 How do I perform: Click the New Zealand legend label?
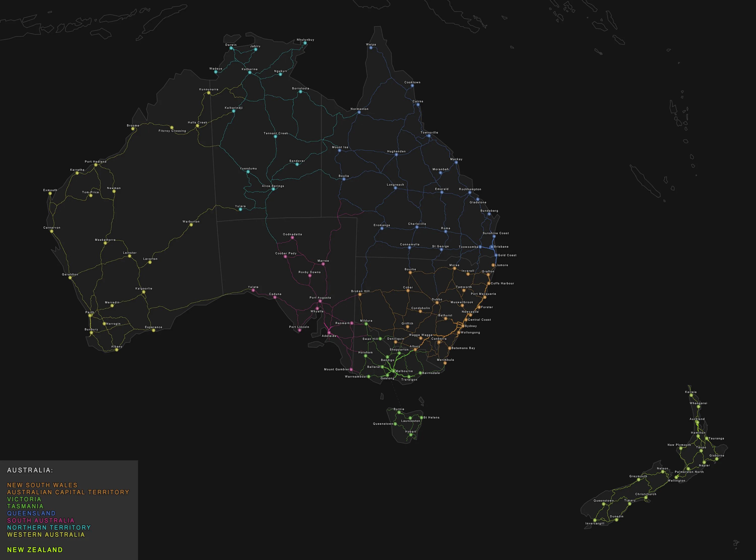(x=35, y=550)
